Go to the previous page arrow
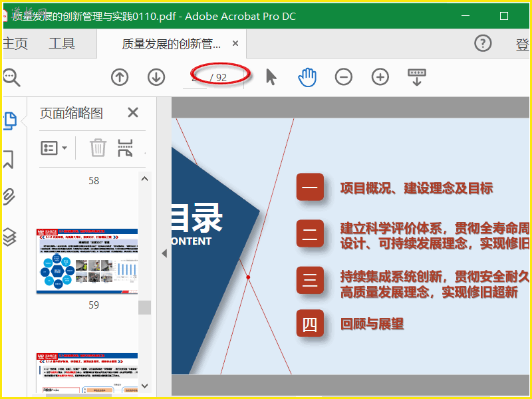 pos(120,77)
